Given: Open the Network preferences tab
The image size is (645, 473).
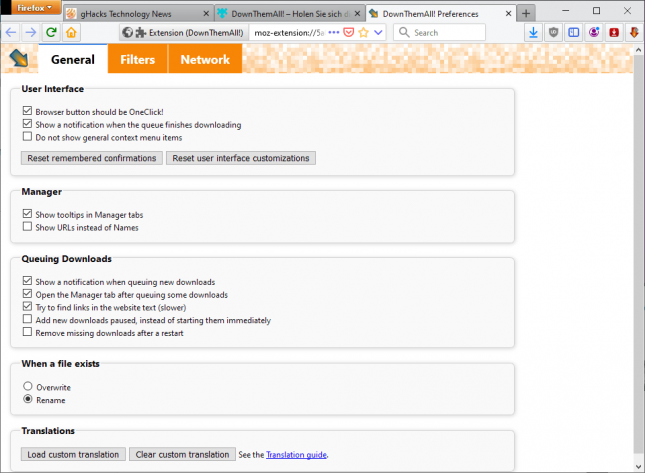Looking at the screenshot, I should pyautogui.click(x=205, y=59).
